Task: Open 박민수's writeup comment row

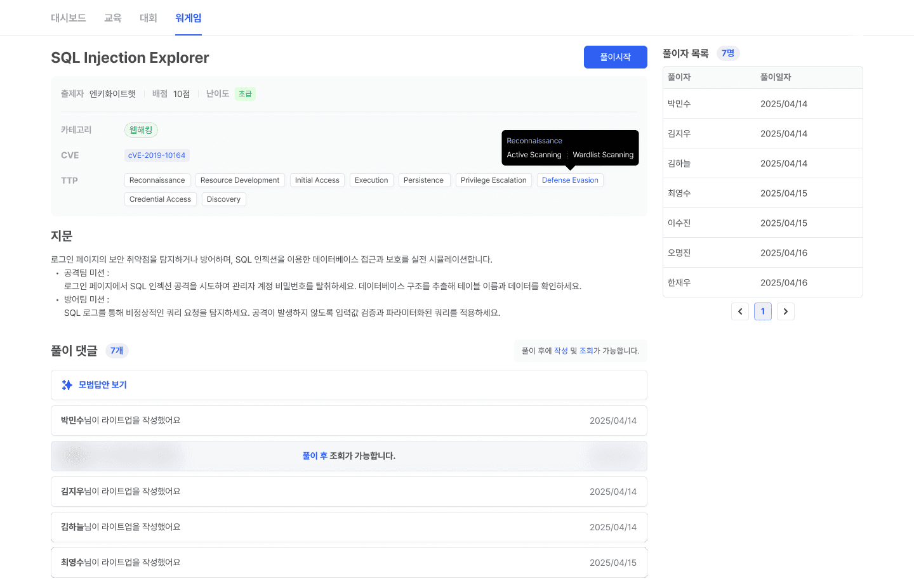Action: point(349,421)
